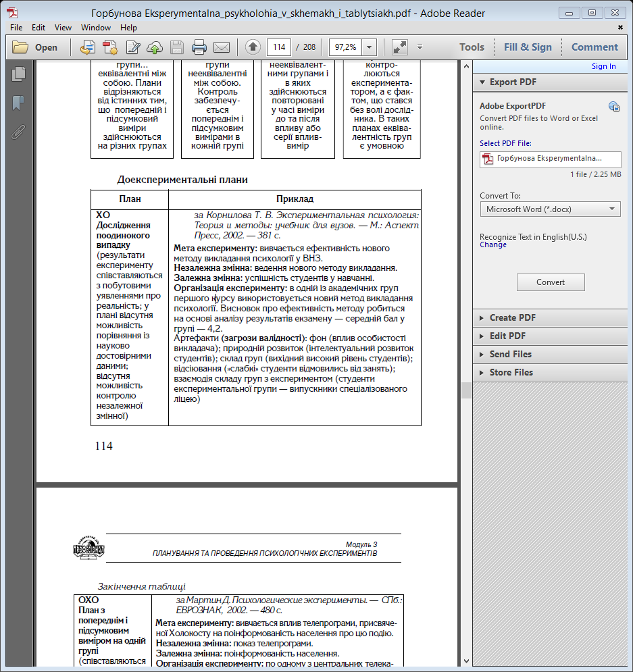Expand the Send Files section
The height and width of the screenshot is (672, 633).
510,354
